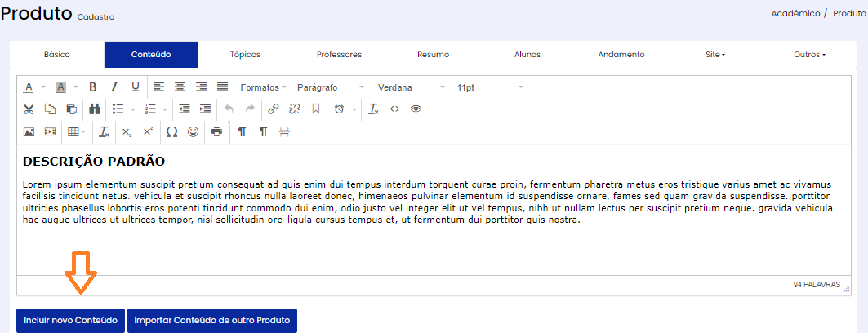This screenshot has height=333, width=868.
Task: Open the source code view icon
Action: [394, 109]
